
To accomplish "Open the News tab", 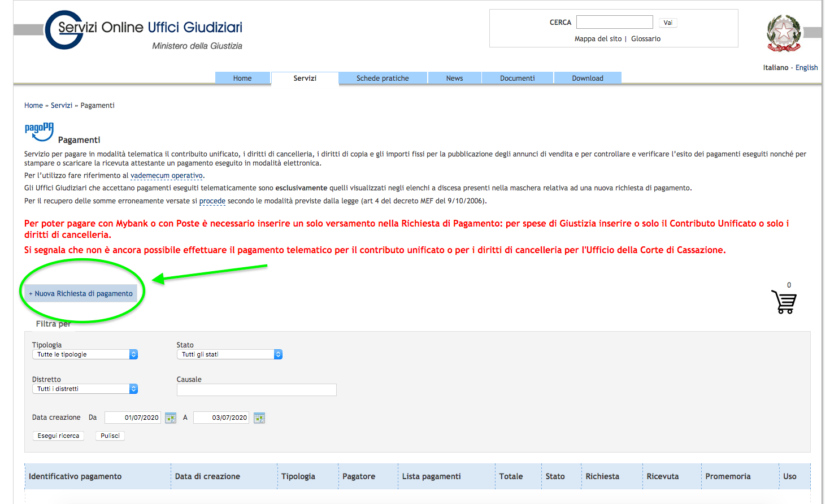I will (x=454, y=78).
